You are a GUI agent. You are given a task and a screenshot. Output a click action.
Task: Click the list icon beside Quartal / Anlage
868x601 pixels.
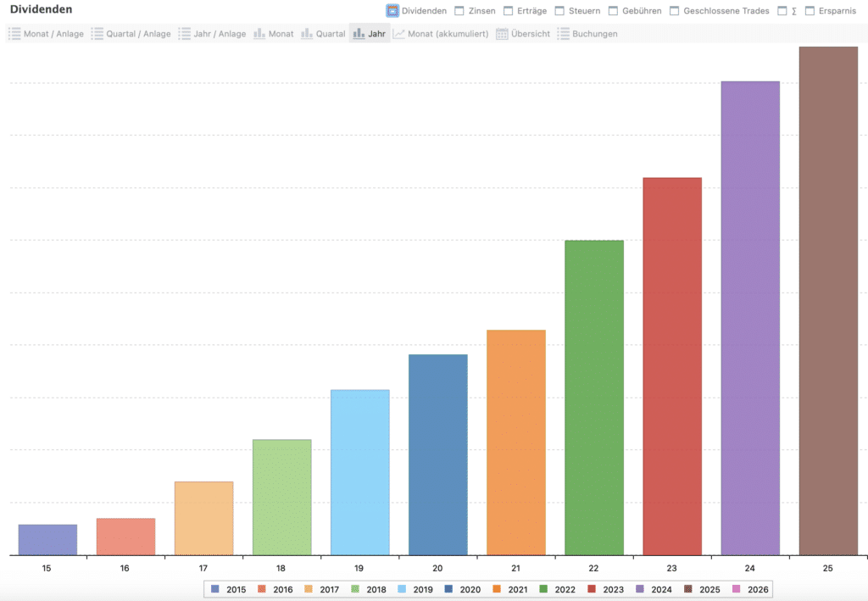click(97, 34)
